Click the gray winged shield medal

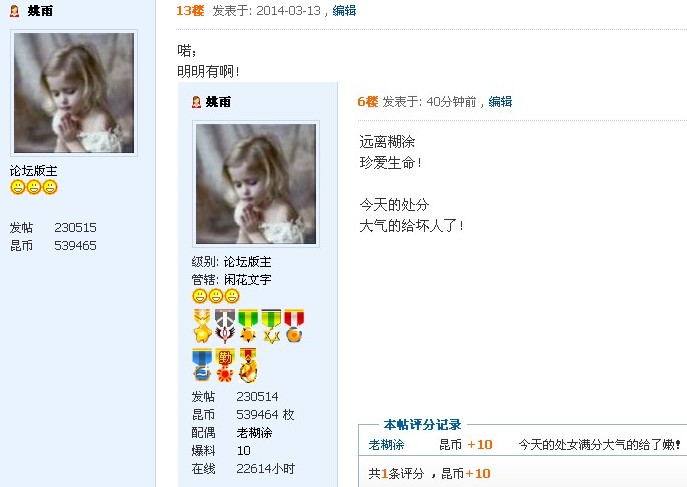pyautogui.click(x=225, y=326)
